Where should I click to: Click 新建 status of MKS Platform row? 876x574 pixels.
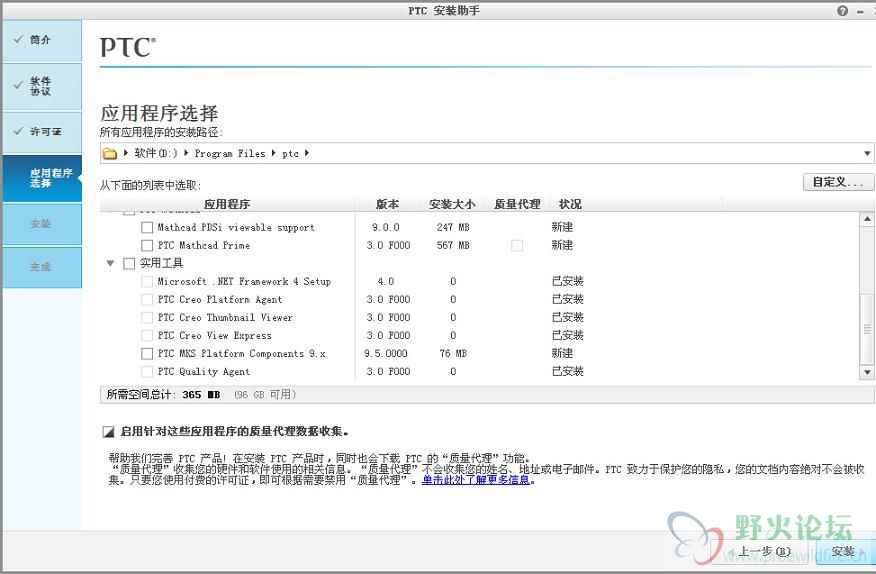coord(562,353)
